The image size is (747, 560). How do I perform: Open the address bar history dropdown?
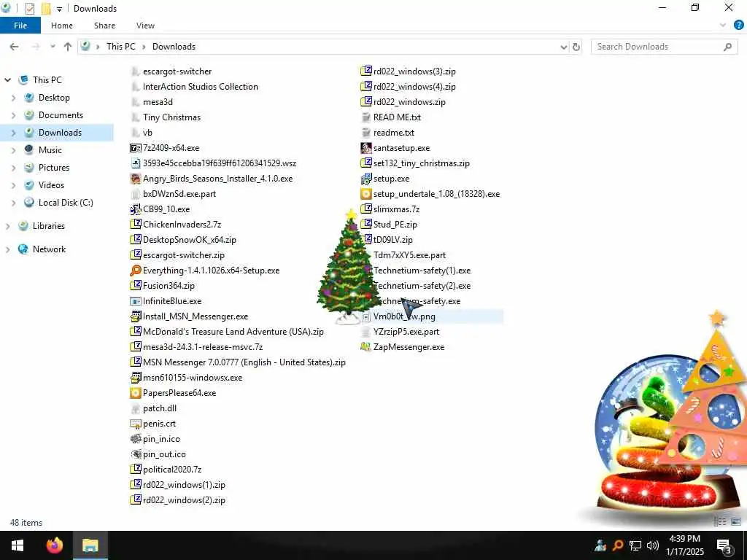[564, 47]
